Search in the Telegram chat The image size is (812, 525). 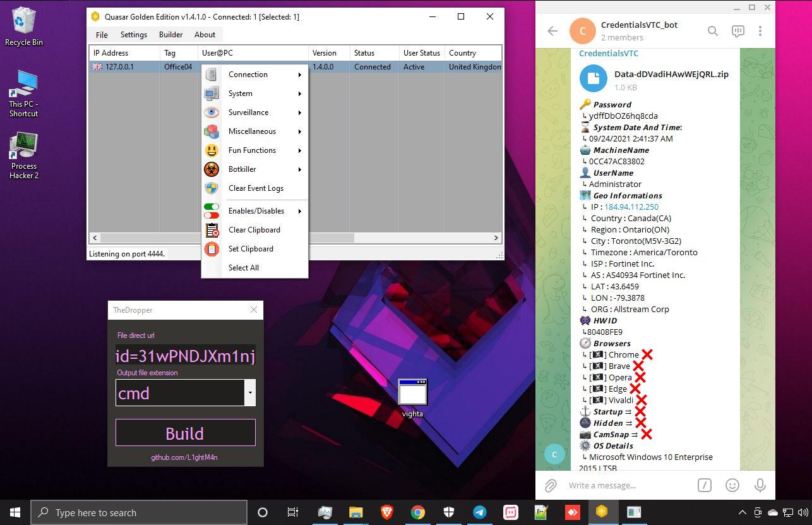tap(713, 31)
